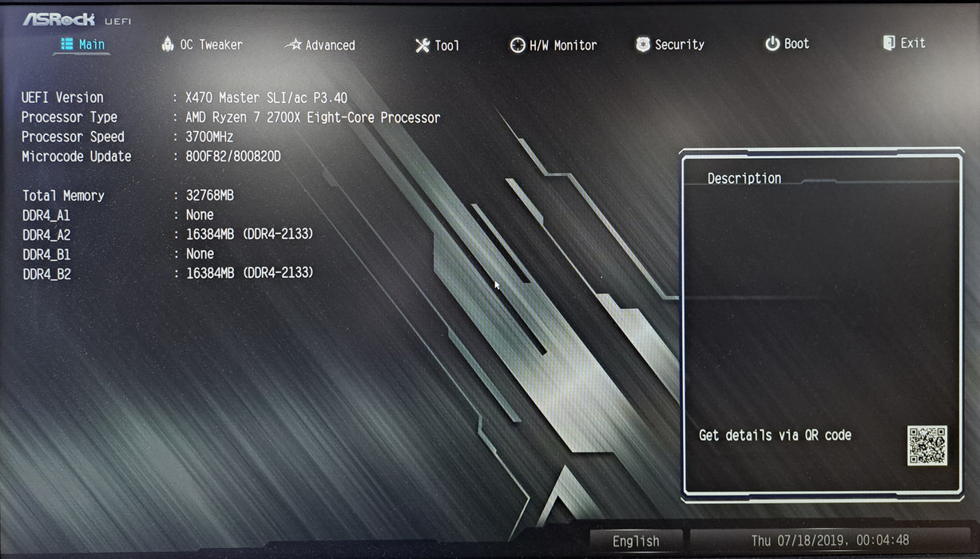Click the Boot power icon
Screen dimensions: 980x559
[772, 44]
